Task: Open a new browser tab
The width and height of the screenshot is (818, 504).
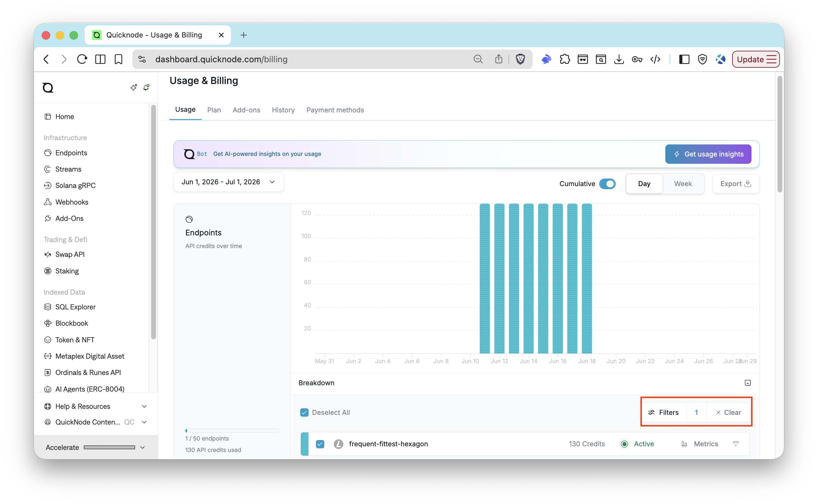Action: (243, 35)
